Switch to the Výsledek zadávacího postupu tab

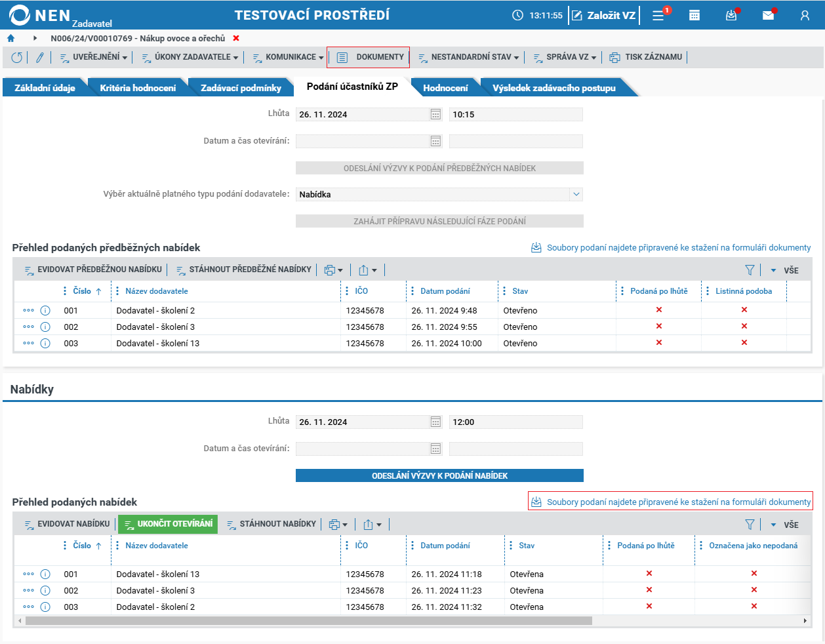(554, 88)
